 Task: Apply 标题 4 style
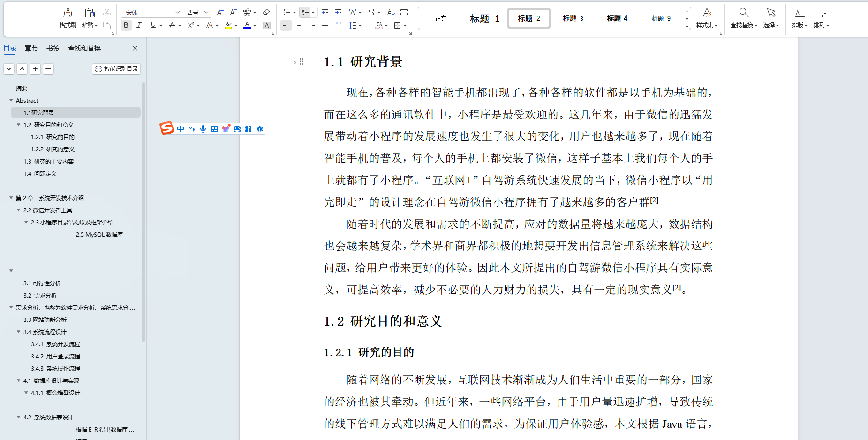617,19
